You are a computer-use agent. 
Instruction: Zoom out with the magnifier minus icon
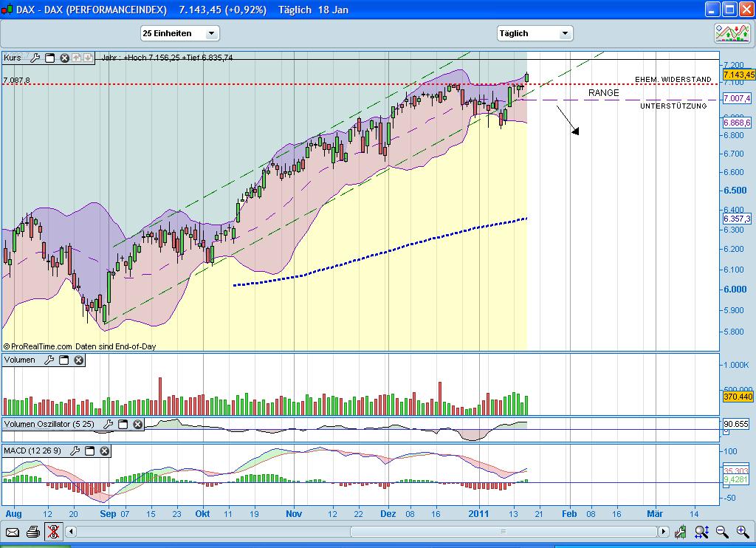(x=722, y=532)
